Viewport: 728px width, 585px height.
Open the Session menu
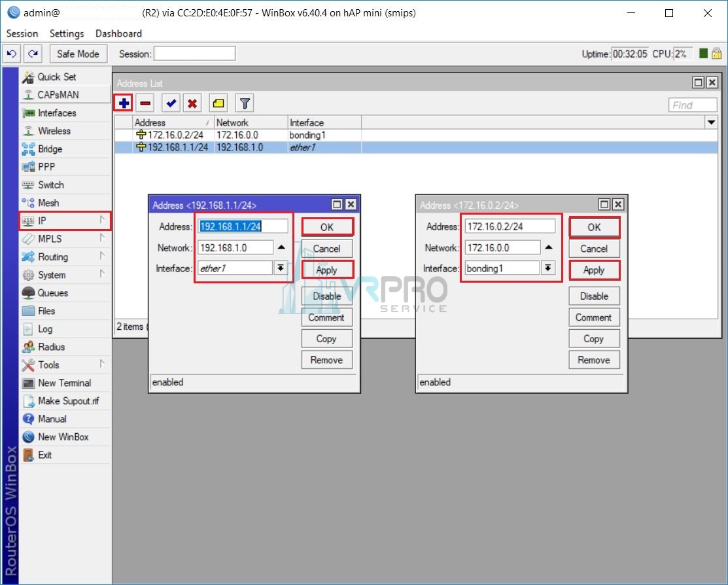point(22,33)
